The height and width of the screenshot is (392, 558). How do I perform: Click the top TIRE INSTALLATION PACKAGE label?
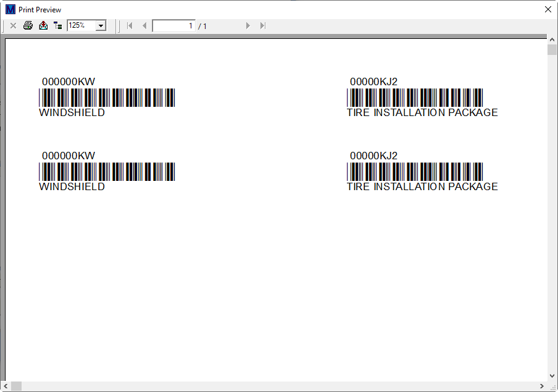422,112
